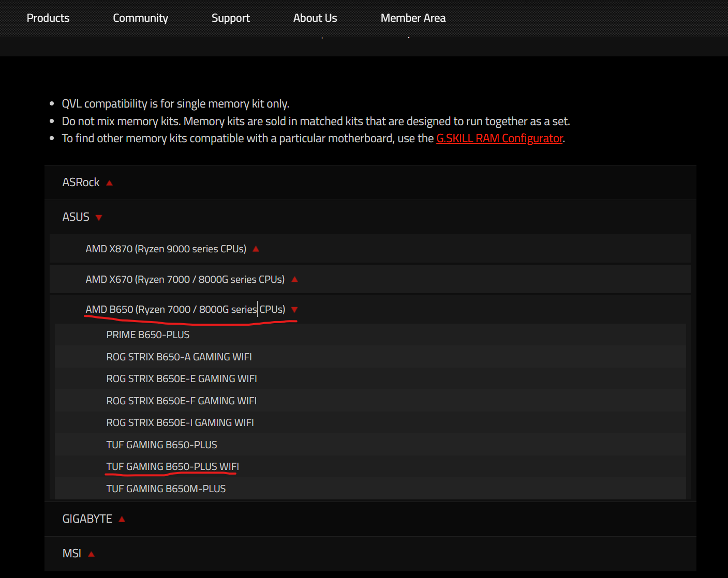Select TUF GAMING B650-PLUS WIFI entry
728x578 pixels.
172,467
